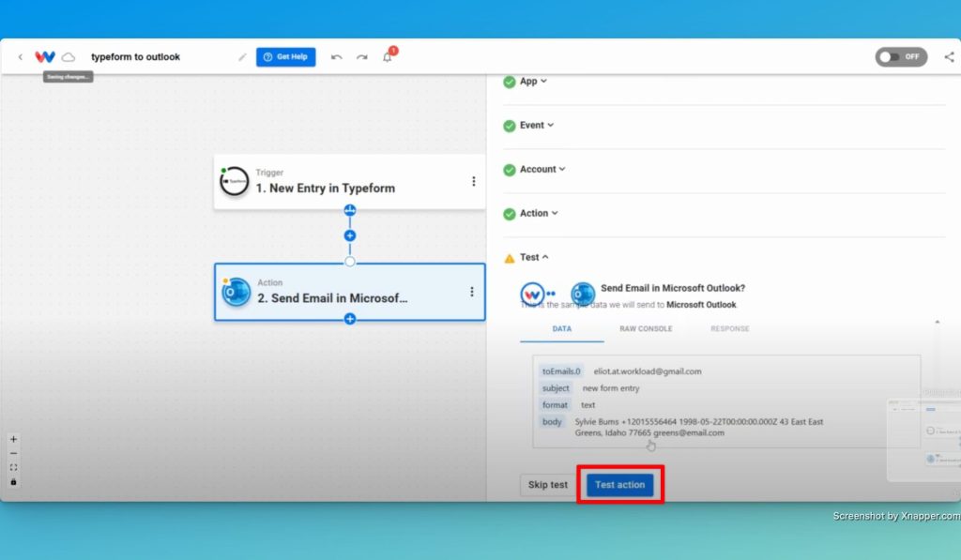Select the New Entry in Typeform trigger node
Viewport: 961px width, 560px height.
349,182
